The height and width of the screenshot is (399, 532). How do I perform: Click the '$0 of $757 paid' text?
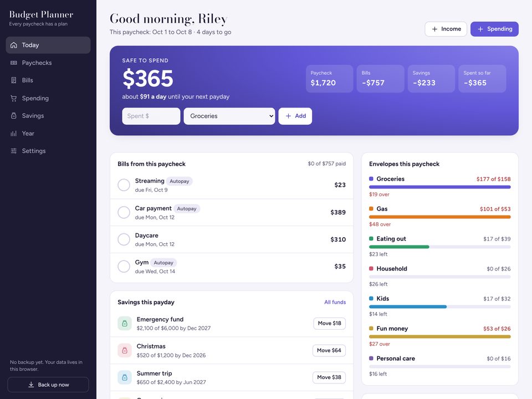(327, 163)
